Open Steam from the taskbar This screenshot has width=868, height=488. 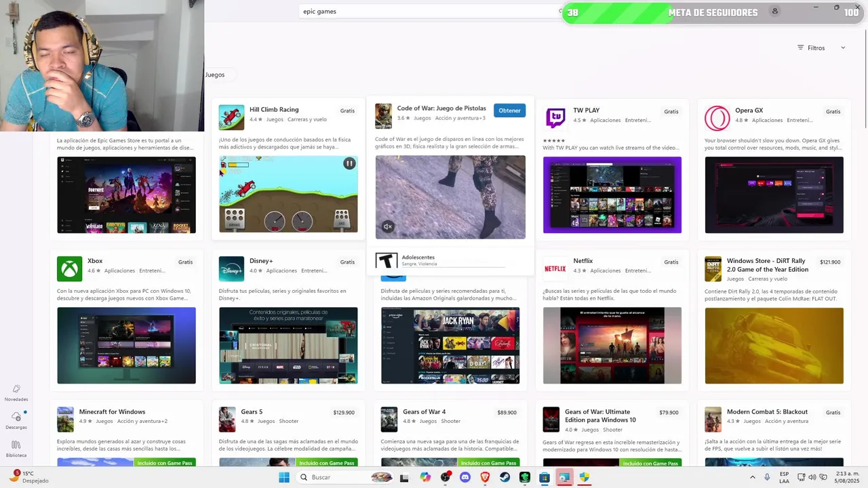click(505, 477)
